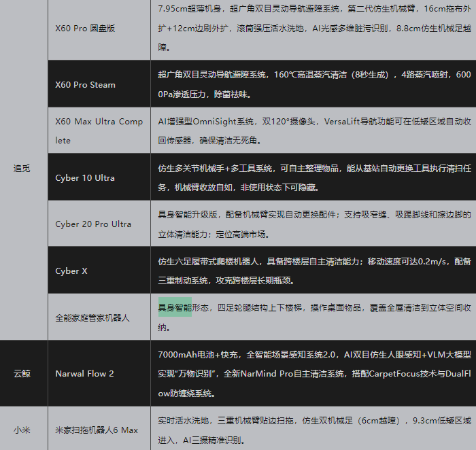The height and width of the screenshot is (450, 476).
Task: Select the 仿生多关节机械手 description cell
Action: coord(313,177)
